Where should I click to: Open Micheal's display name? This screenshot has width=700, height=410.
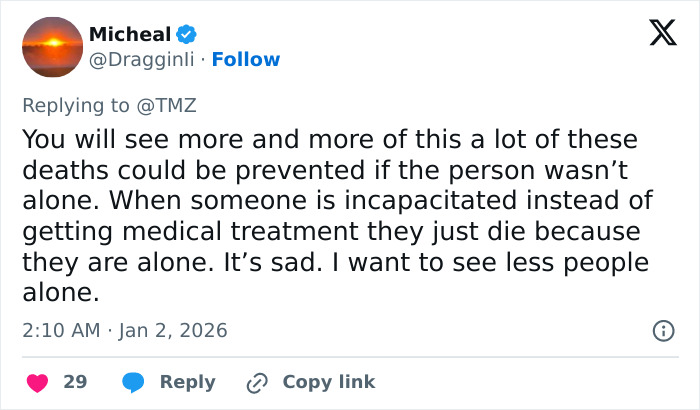[x=130, y=34]
